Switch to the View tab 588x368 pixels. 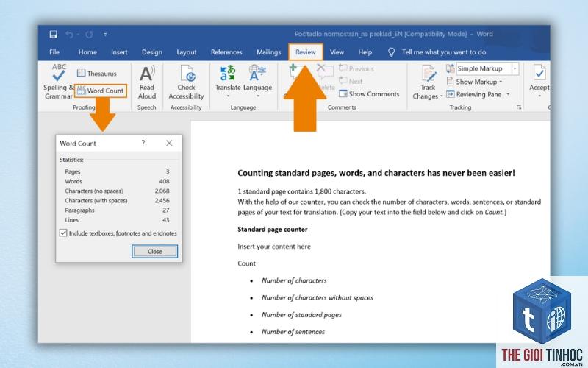click(x=337, y=52)
